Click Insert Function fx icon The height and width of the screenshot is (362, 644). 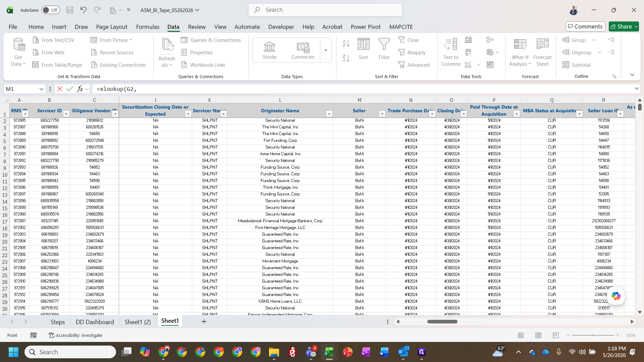(80, 89)
